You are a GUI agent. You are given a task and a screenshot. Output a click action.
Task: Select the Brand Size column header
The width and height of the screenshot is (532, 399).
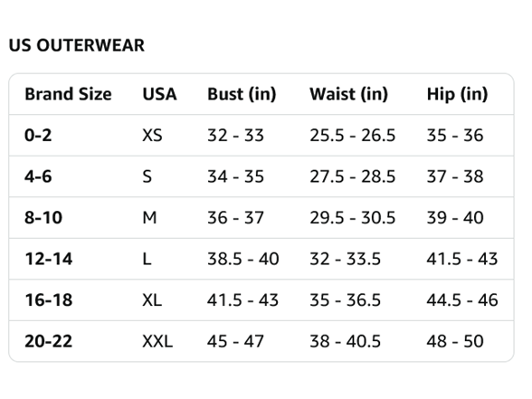point(68,94)
